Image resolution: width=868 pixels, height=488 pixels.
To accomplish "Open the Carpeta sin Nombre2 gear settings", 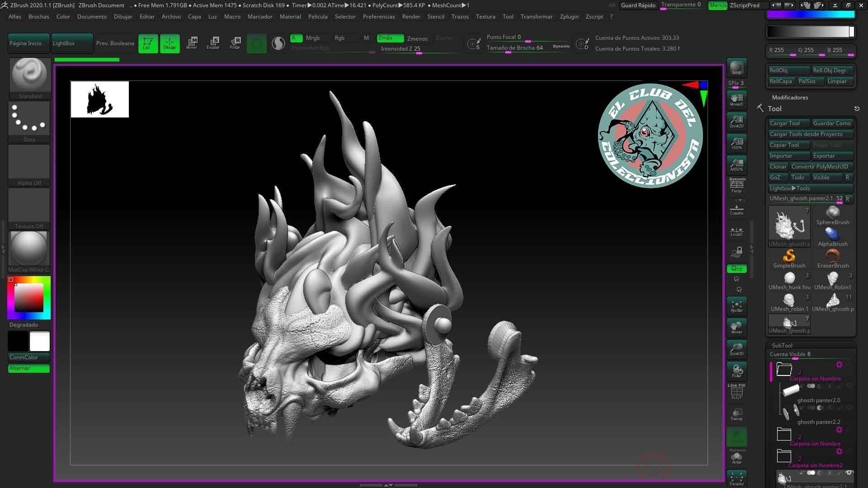I will coord(839,451).
